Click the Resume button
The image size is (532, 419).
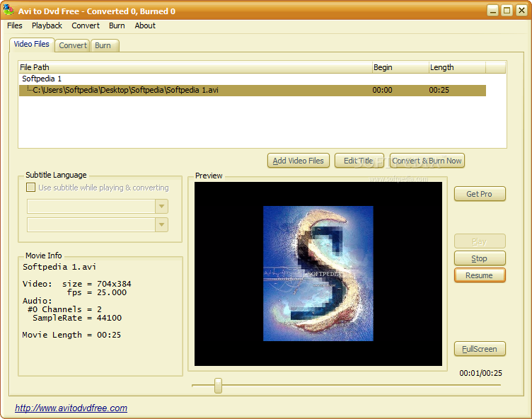tap(480, 275)
